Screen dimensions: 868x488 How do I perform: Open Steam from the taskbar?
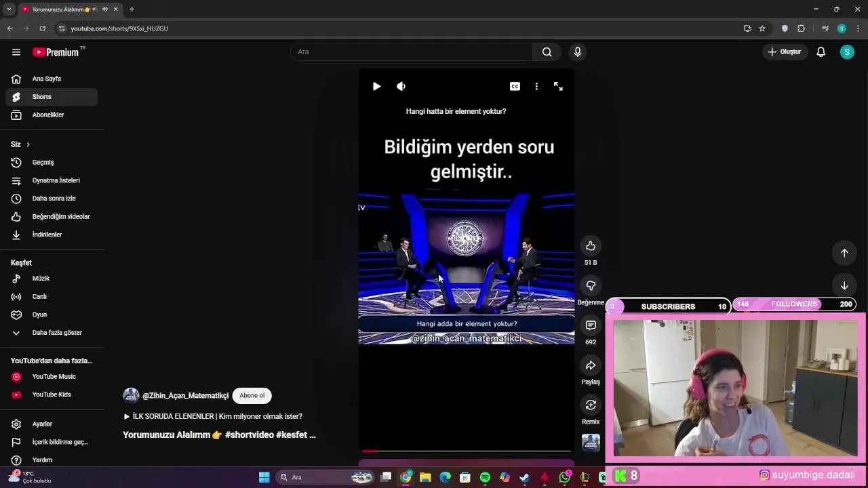[524, 477]
